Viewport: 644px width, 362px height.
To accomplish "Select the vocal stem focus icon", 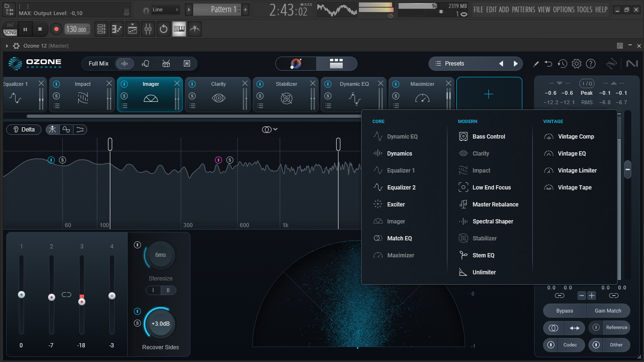I will click(146, 64).
